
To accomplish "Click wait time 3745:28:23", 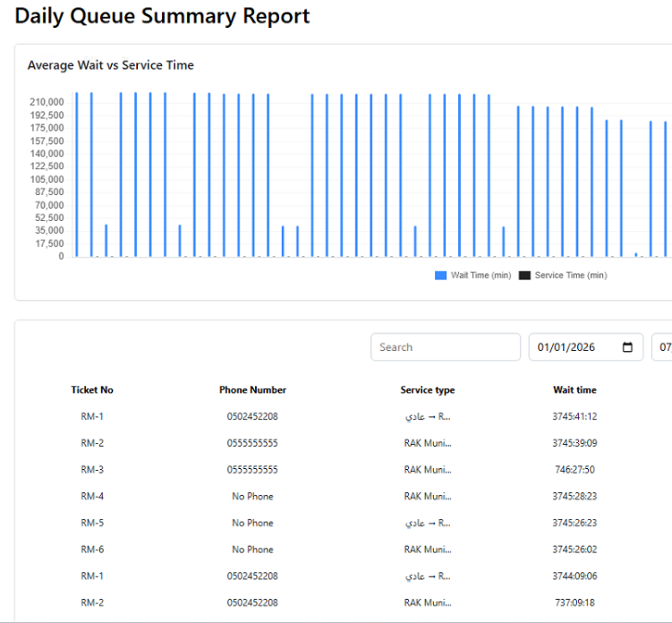I will pos(574,496).
